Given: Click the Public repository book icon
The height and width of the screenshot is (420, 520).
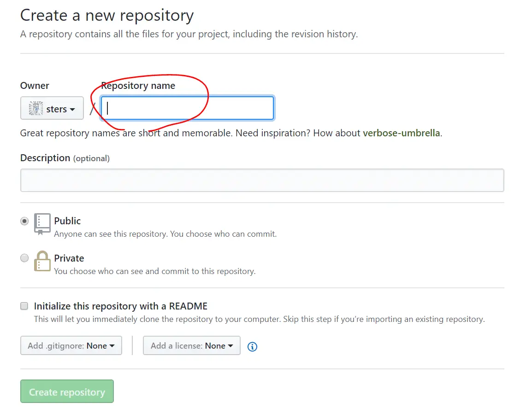Looking at the screenshot, I should click(42, 224).
